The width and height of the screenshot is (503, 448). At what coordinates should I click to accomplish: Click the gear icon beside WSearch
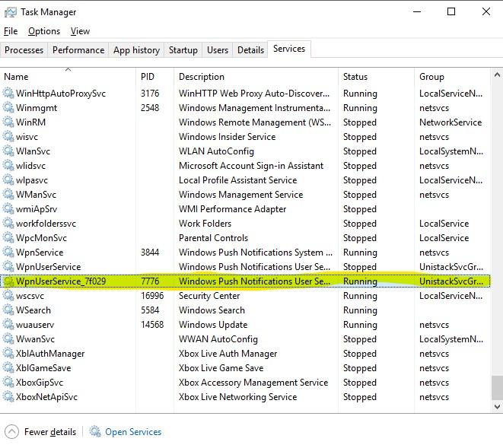pos(8,310)
